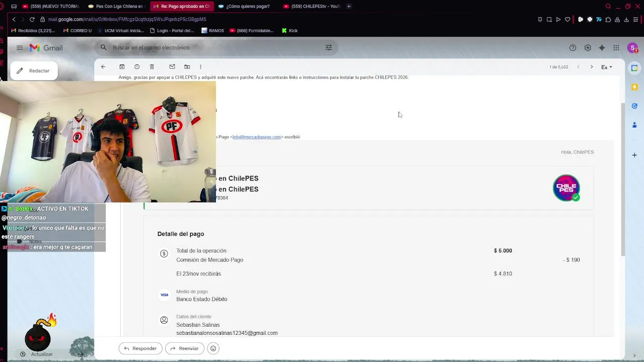Click the plus icon to get add-ons
This screenshot has width=644, height=362.
[634, 155]
